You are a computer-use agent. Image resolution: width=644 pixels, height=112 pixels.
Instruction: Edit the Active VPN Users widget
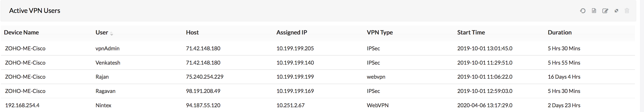coord(605,11)
